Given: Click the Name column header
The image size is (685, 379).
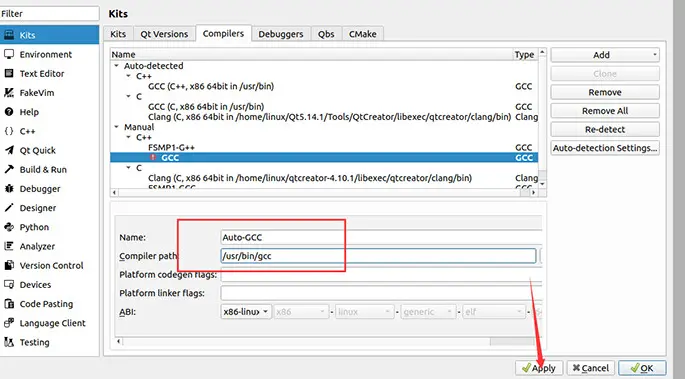Looking at the screenshot, I should coord(311,55).
